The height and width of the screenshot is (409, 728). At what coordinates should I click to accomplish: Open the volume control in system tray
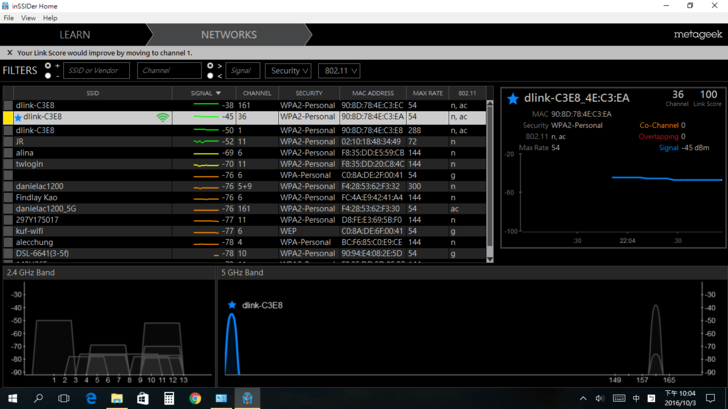600,398
